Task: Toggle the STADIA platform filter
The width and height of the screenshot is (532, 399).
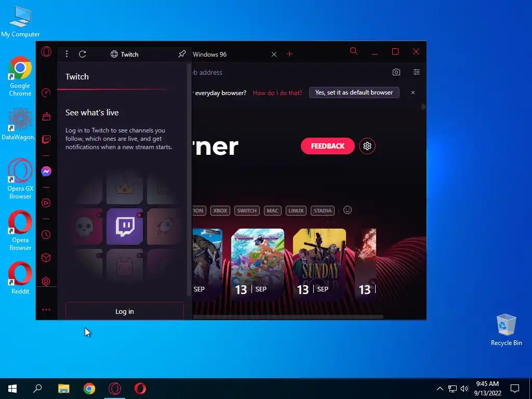Action: pos(322,211)
